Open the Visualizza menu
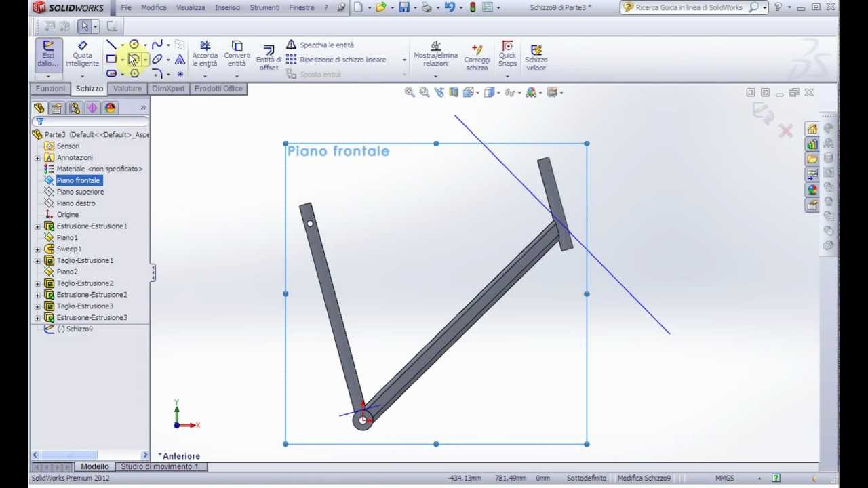The height and width of the screenshot is (488, 868). pyautogui.click(x=191, y=7)
